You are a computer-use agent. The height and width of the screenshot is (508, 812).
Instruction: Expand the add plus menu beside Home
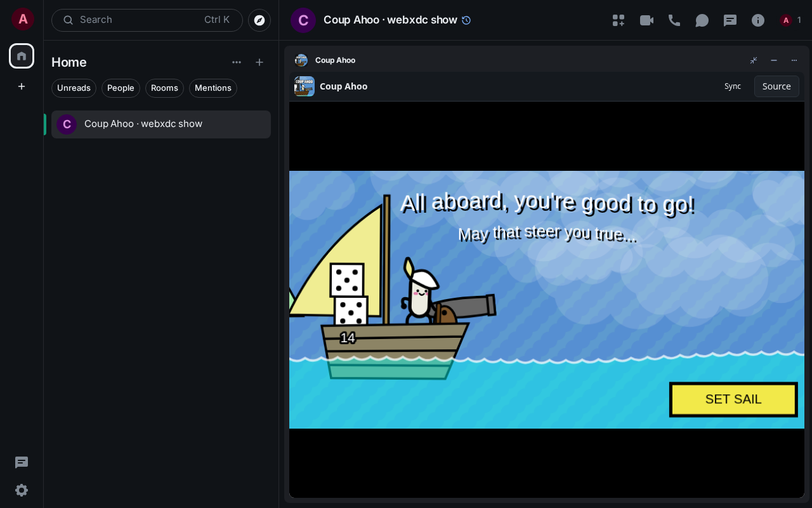pos(259,62)
